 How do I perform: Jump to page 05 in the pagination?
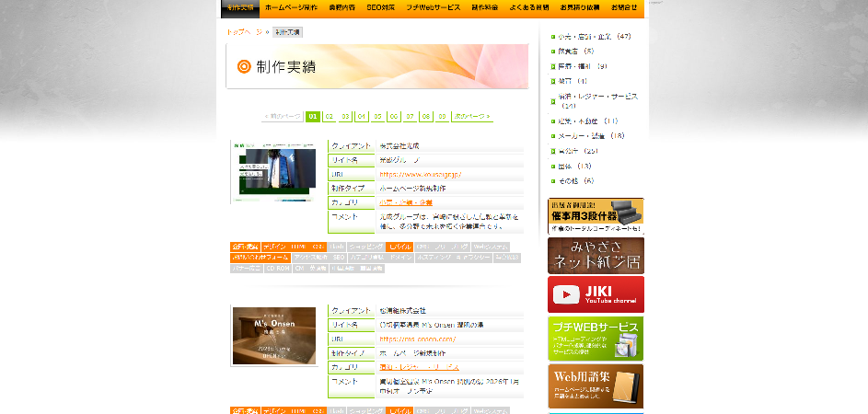coord(377,117)
